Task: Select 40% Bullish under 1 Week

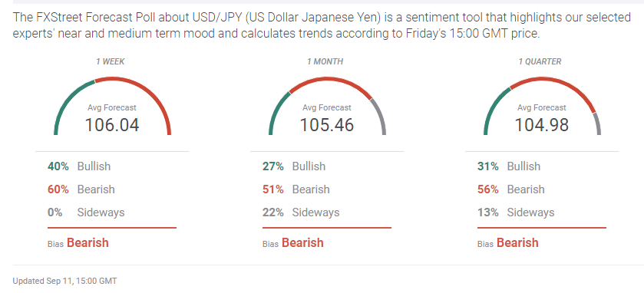Action: point(79,166)
